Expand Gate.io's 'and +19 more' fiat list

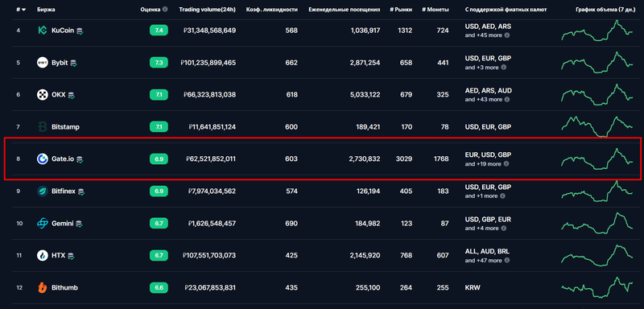tap(483, 163)
